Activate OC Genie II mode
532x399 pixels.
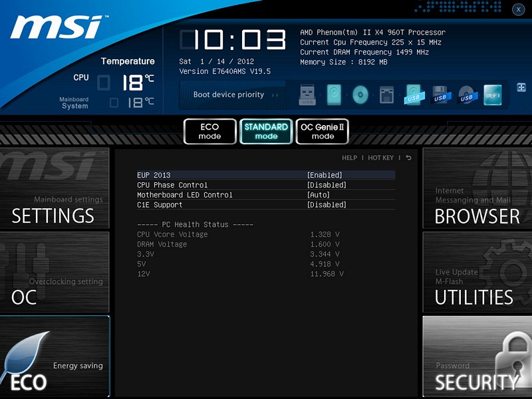(323, 131)
